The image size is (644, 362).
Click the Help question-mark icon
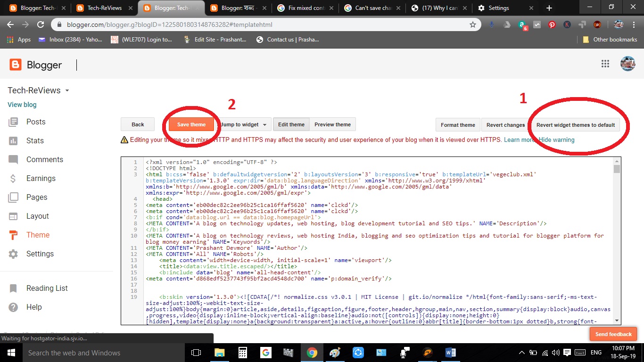[13, 307]
